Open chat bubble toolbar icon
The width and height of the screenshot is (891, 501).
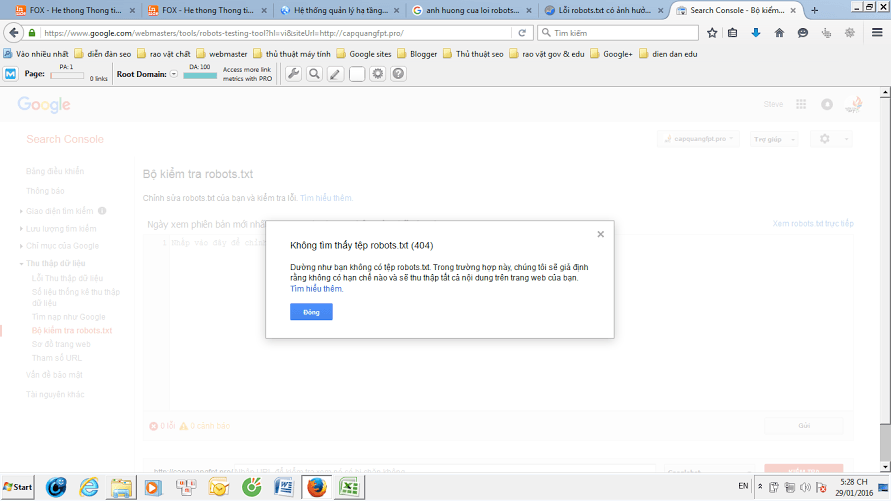(802, 33)
